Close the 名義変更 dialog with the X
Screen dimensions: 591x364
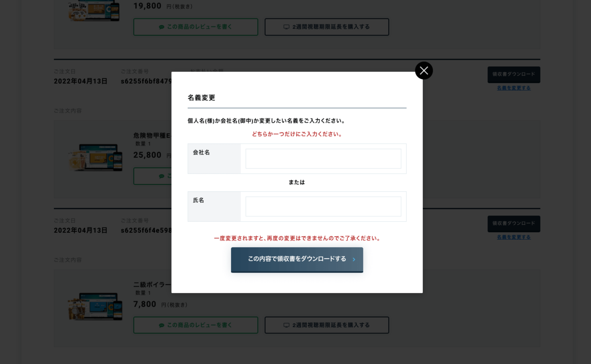[x=424, y=71]
